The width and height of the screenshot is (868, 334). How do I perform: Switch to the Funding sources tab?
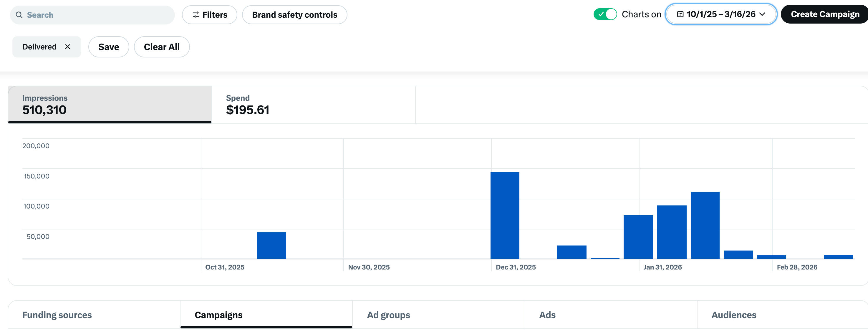[57, 315]
